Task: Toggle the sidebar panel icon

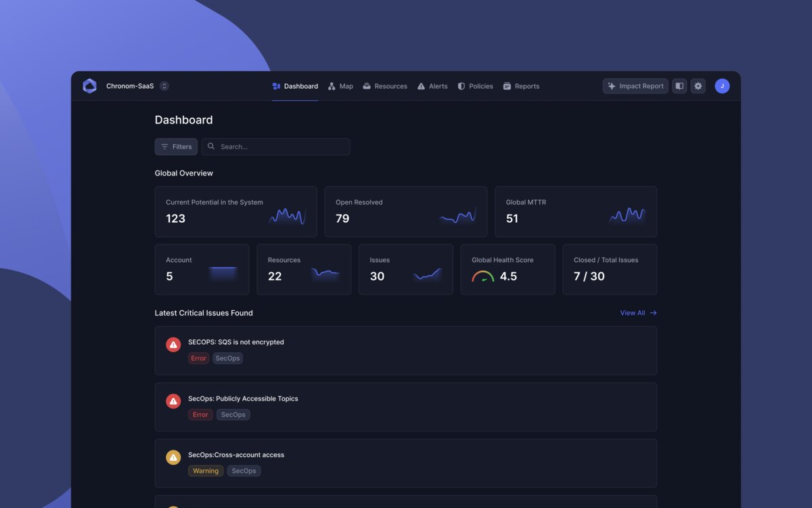Action: click(x=679, y=86)
